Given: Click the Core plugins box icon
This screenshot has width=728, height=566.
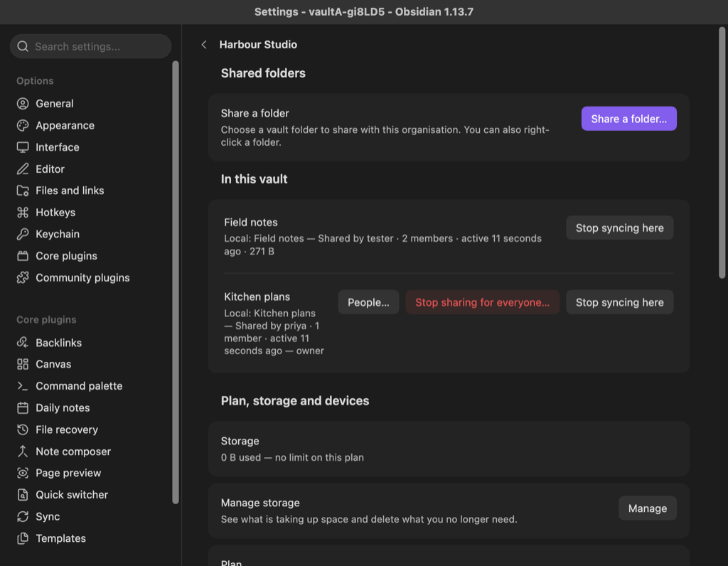Looking at the screenshot, I should point(23,256).
